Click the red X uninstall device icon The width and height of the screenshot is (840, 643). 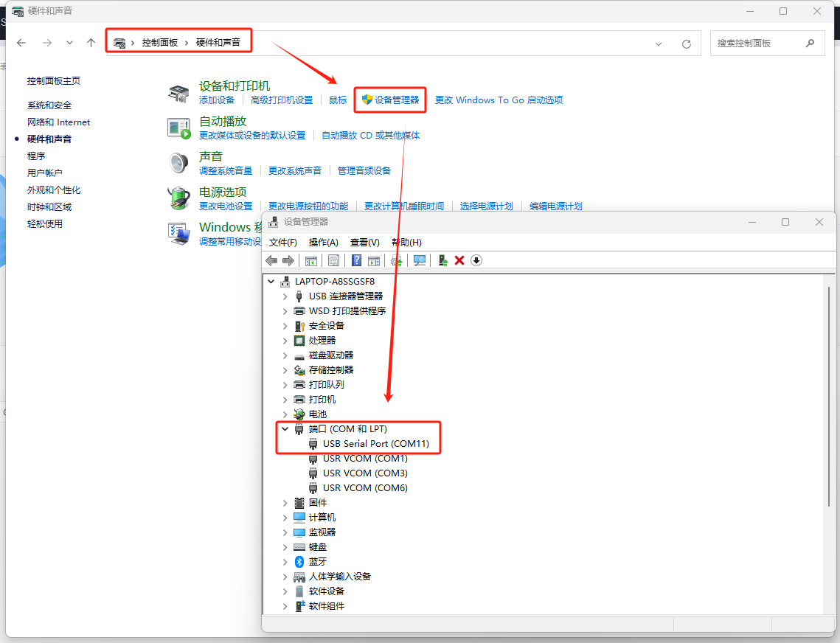point(459,260)
